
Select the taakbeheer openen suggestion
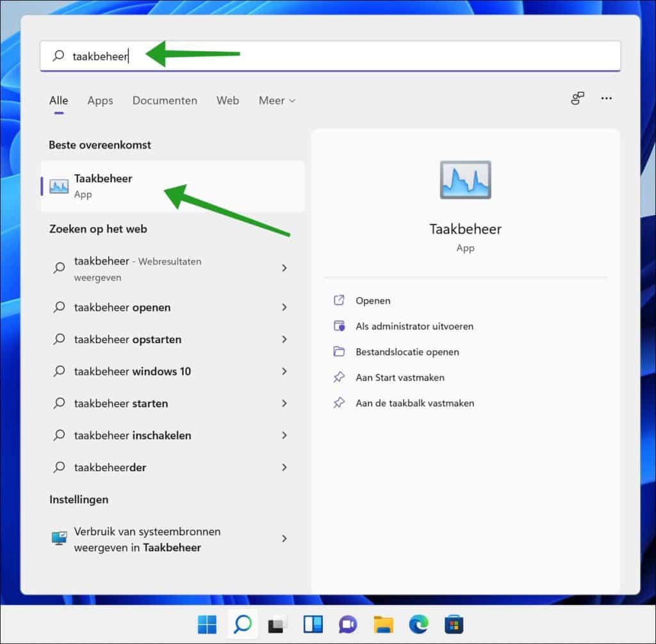point(173,307)
